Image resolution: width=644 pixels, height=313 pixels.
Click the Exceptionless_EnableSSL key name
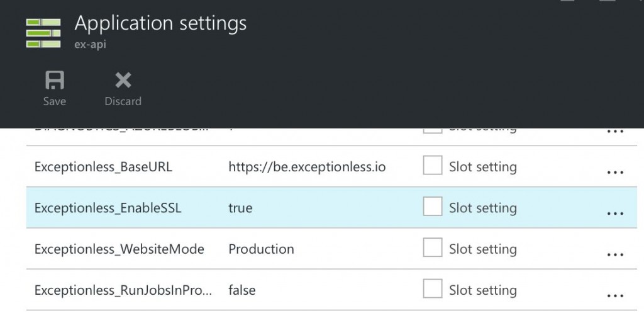tap(108, 208)
